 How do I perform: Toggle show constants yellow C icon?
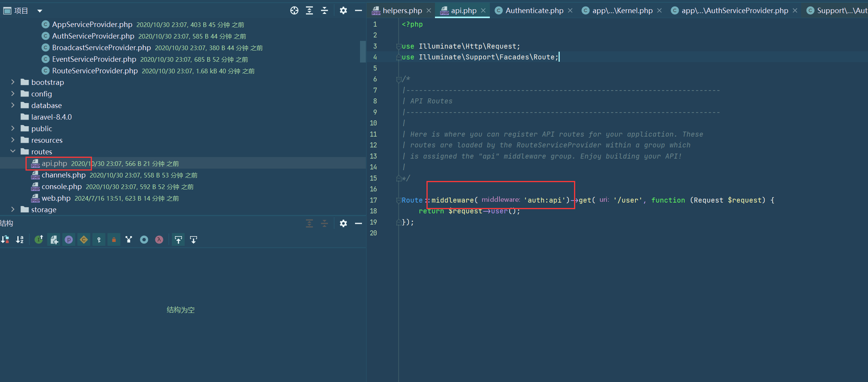pos(84,240)
